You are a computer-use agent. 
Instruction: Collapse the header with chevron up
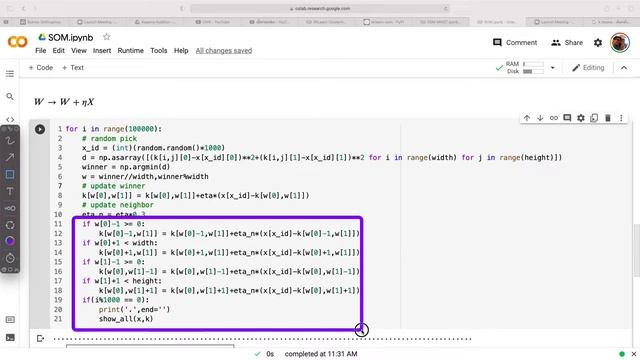click(624, 68)
